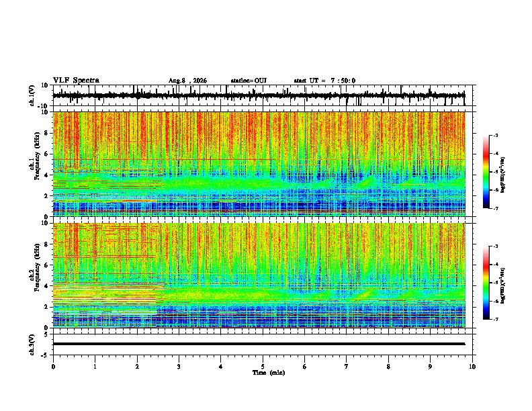Click the time axis tick label "8"
The width and height of the screenshot is (532, 411).
click(388, 367)
